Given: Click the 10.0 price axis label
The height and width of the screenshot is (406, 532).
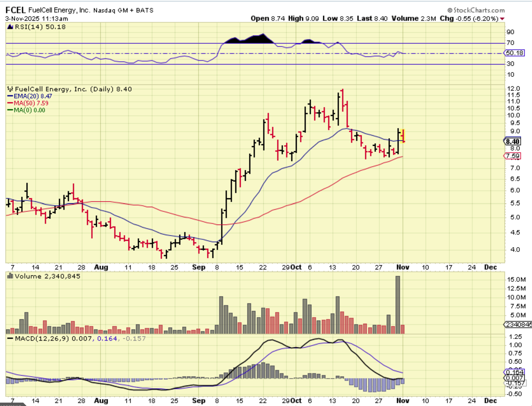Looking at the screenshot, I should click(513, 115).
